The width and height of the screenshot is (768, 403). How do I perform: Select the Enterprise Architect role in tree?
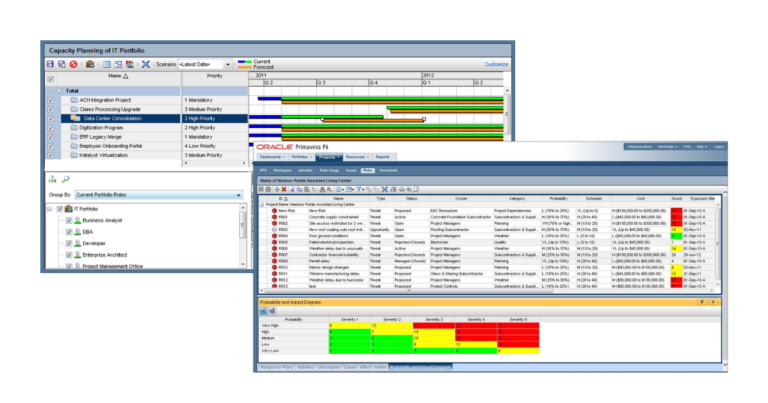point(105,255)
